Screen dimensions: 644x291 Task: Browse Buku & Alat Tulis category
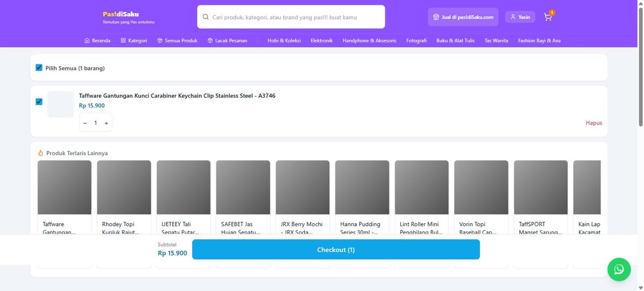tap(455, 40)
